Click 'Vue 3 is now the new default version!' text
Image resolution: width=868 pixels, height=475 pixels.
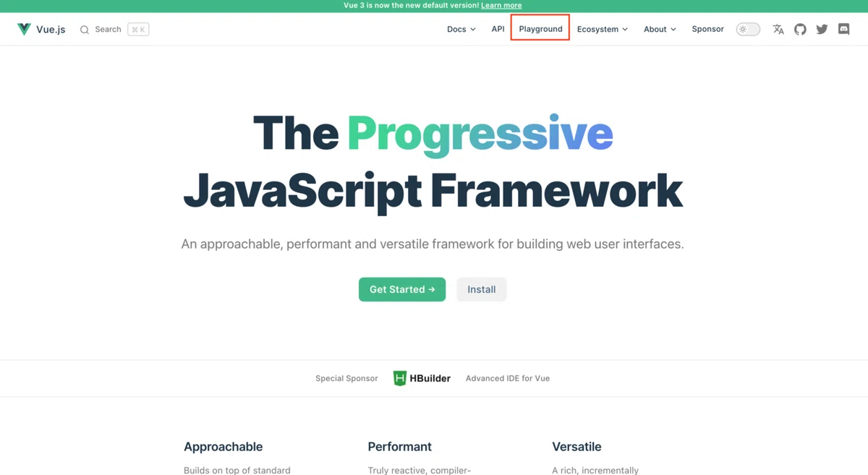coord(411,5)
